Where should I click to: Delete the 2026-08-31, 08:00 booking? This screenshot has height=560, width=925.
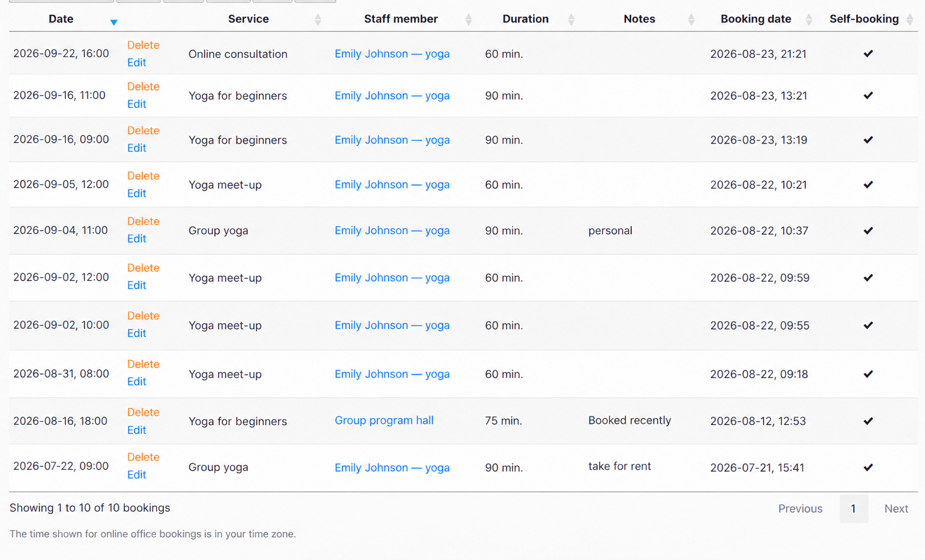coord(143,364)
